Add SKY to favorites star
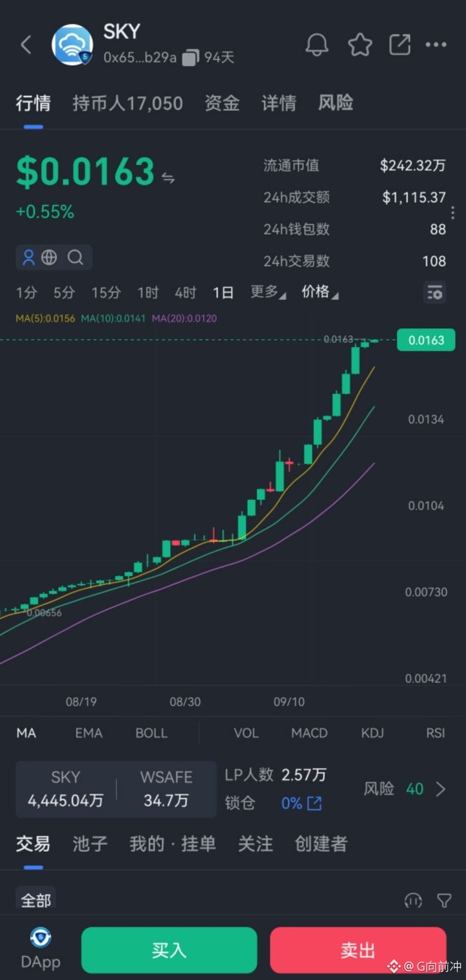This screenshot has height=980, width=466. tap(360, 45)
